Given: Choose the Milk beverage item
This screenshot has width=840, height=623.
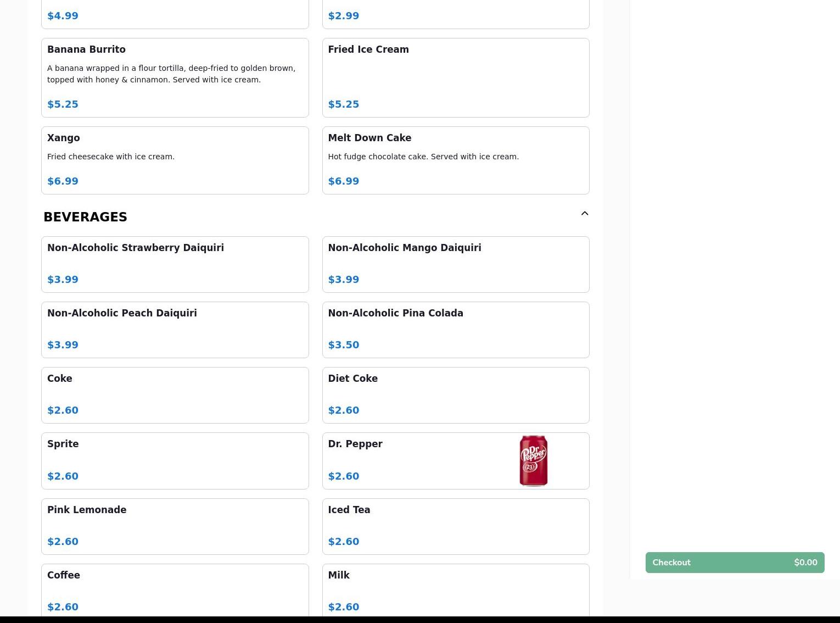Looking at the screenshot, I should (x=455, y=590).
